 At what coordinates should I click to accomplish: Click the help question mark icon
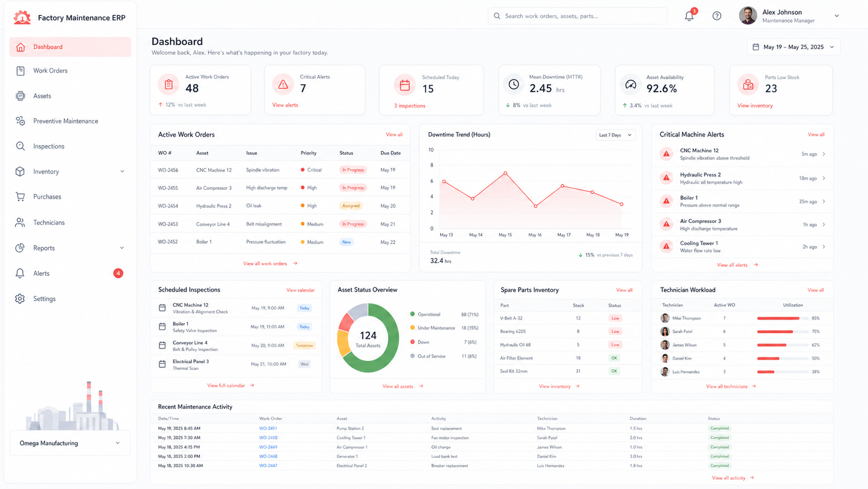(716, 16)
